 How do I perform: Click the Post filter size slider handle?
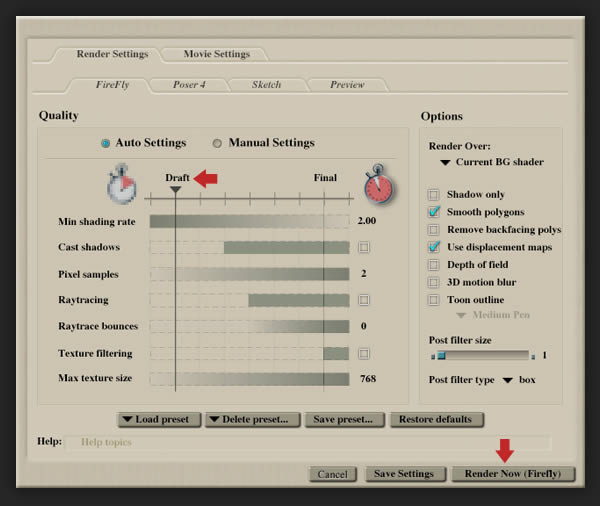[x=441, y=356]
